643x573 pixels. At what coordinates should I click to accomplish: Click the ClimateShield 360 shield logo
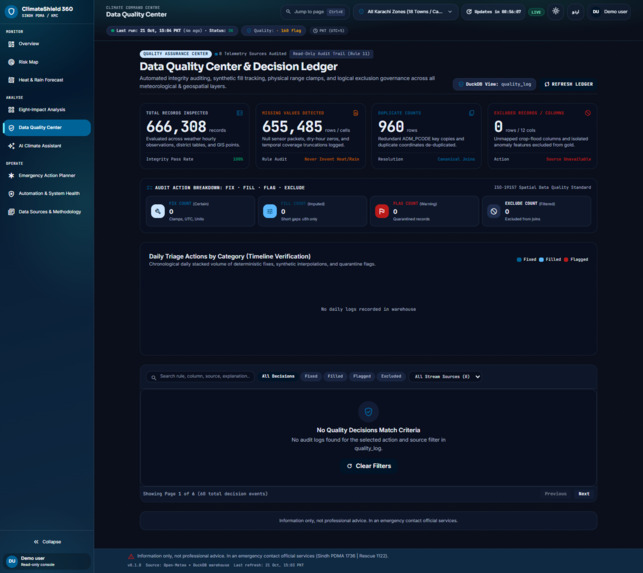tap(11, 11)
